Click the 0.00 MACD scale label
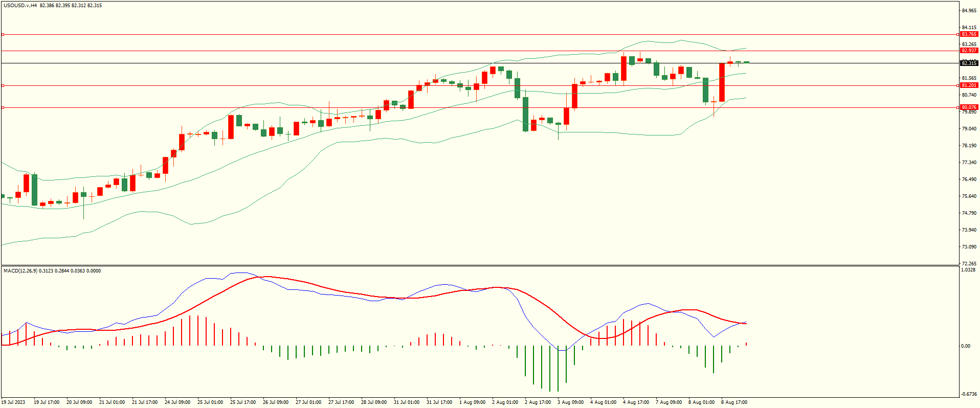Viewport: 980px width, 408px height. [x=965, y=346]
